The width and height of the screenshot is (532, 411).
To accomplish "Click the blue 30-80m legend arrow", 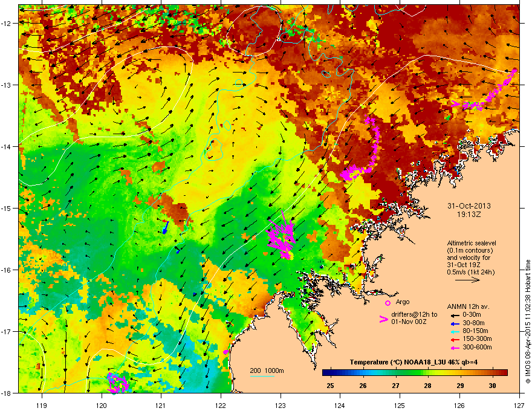I will pyautogui.click(x=455, y=323).
